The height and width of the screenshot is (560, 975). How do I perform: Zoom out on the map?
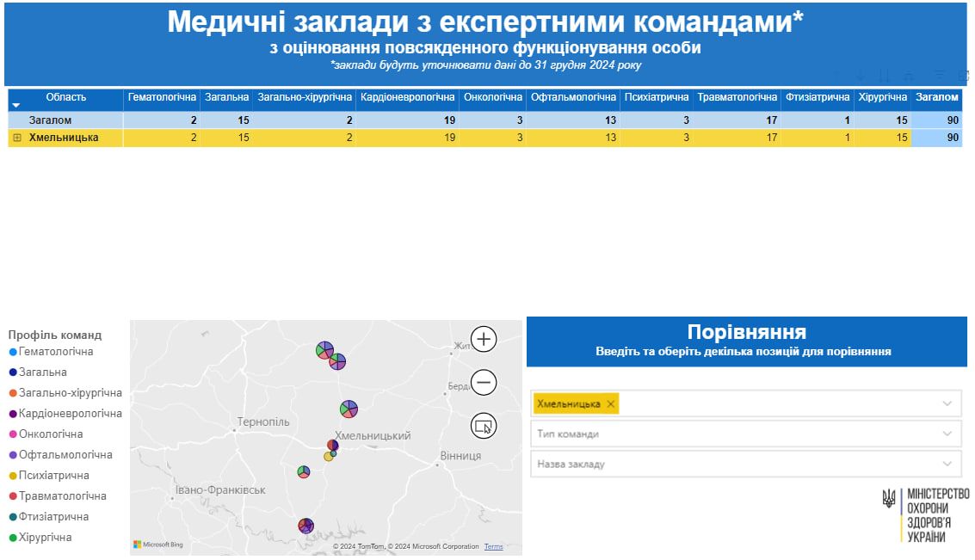(484, 382)
